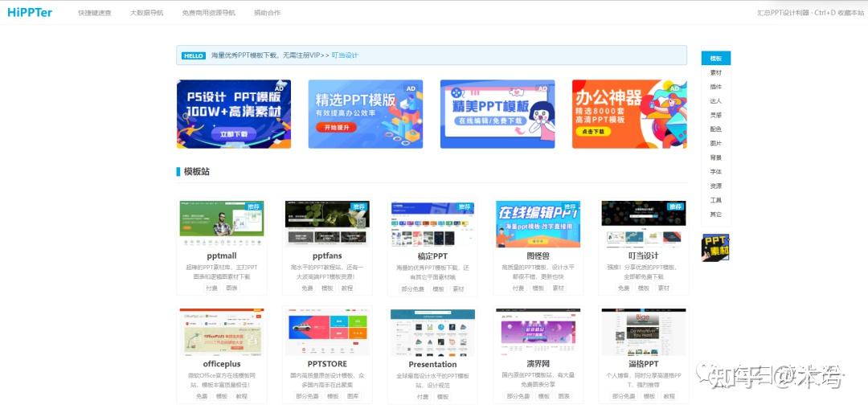The width and height of the screenshot is (868, 413).
Task: Open the 稿定PPT site thumbnail
Action: [433, 224]
